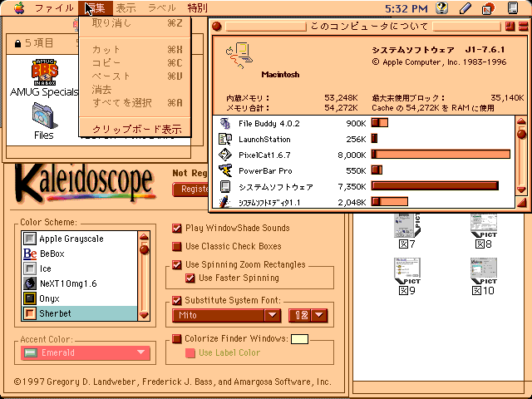The width and height of the screenshot is (532, 399).
Task: Open the application switcher menu icon
Action: (x=488, y=8)
